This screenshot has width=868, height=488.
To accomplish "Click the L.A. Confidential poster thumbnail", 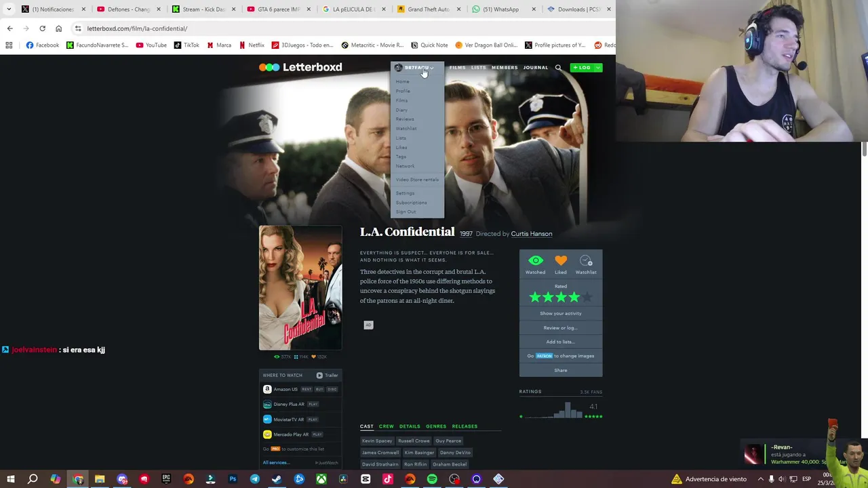I will click(300, 288).
